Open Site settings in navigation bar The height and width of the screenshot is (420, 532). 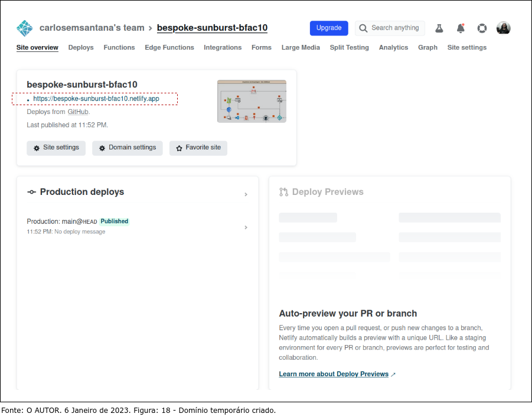466,47
